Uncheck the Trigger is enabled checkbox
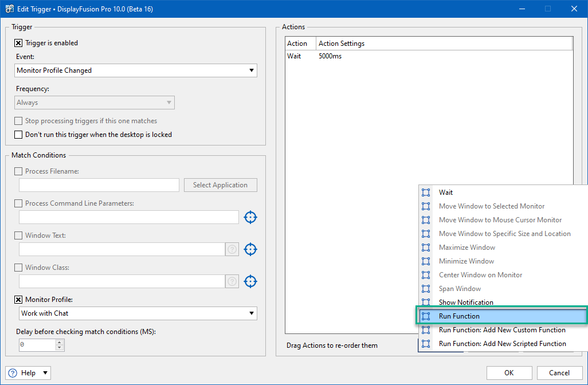588x385 pixels. point(18,43)
